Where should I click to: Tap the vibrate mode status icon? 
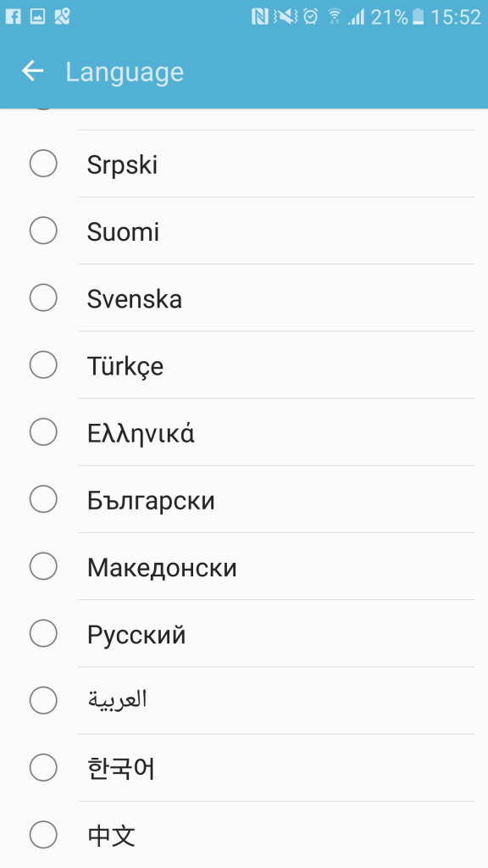pyautogui.click(x=286, y=17)
